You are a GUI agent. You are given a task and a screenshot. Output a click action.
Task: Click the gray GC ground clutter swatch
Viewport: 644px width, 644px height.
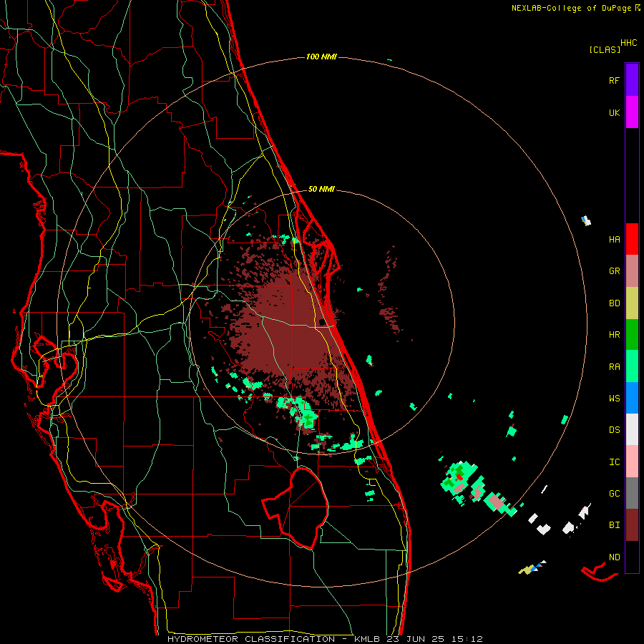click(x=632, y=493)
